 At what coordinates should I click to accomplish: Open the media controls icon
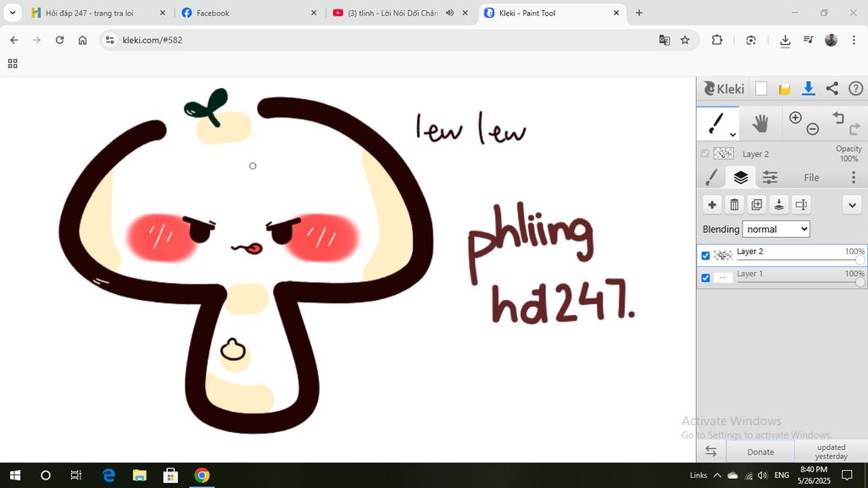click(x=808, y=40)
